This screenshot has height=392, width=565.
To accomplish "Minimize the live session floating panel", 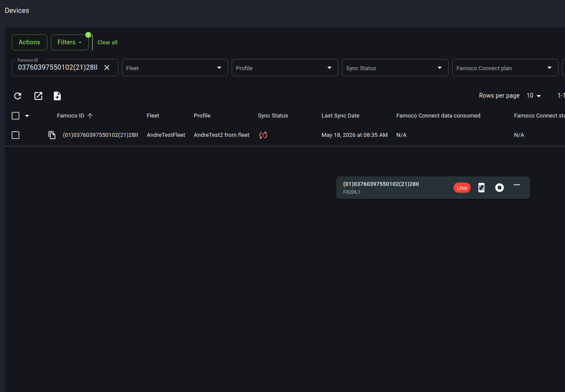I will [517, 185].
